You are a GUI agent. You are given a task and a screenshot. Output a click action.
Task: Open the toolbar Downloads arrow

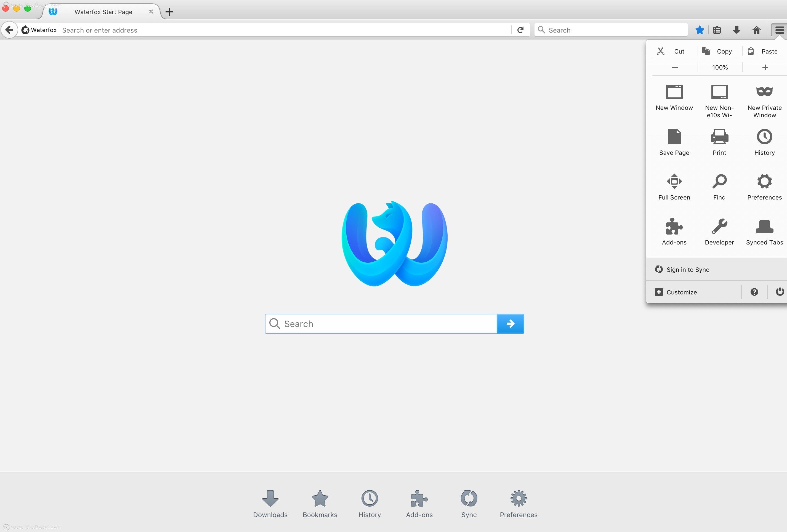click(737, 30)
